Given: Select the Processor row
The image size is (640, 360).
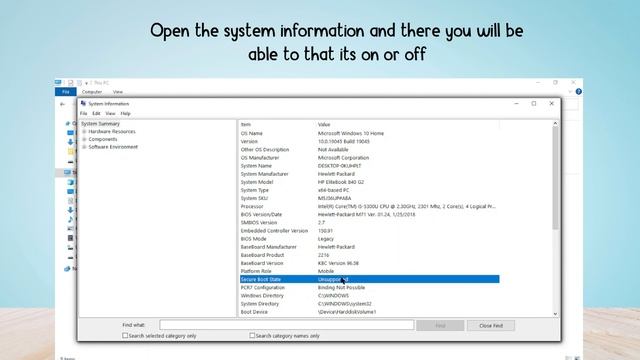Looking at the screenshot, I should click(369, 207).
